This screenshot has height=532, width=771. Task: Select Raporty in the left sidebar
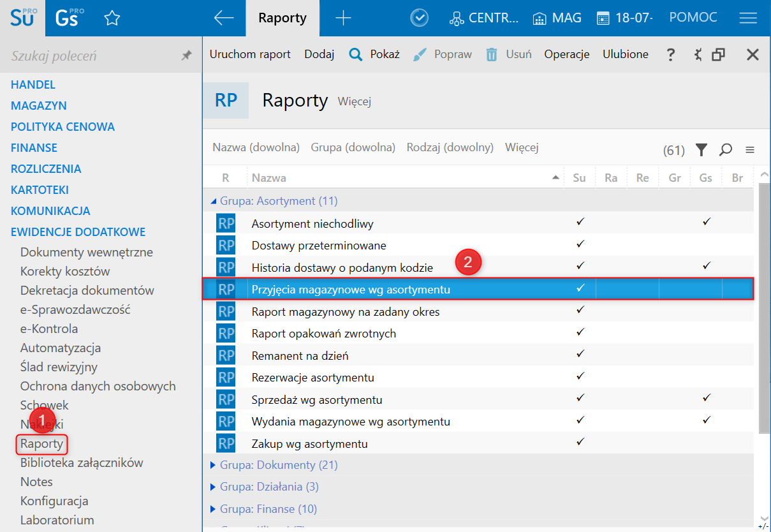pos(41,443)
